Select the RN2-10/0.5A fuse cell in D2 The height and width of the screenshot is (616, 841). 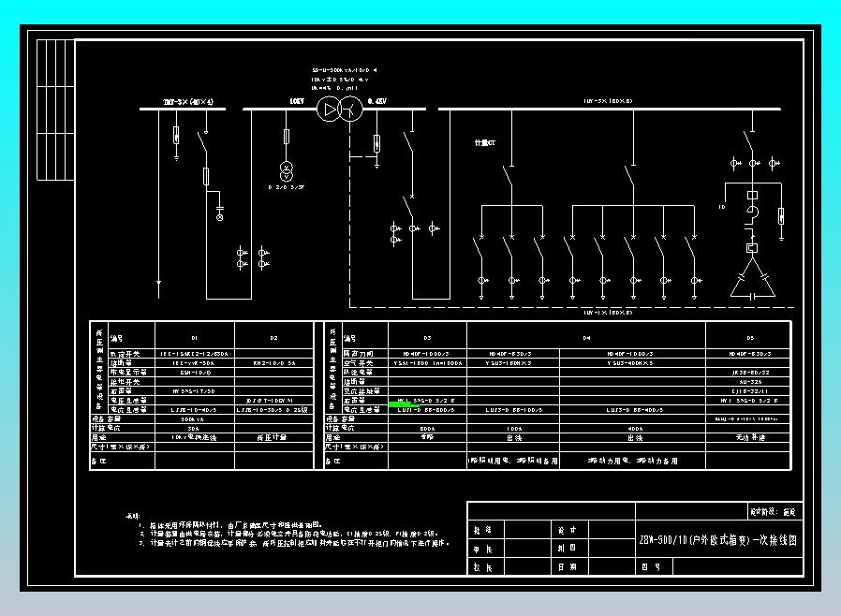274,363
